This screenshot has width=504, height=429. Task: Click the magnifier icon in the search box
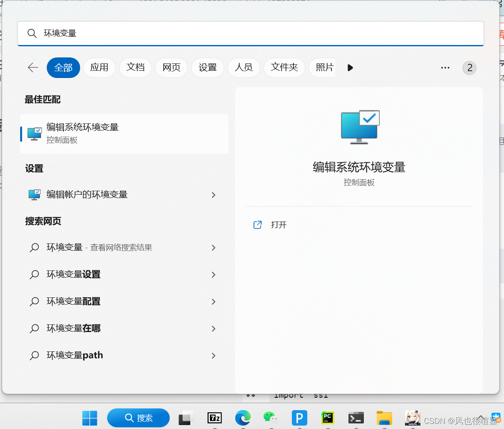32,33
